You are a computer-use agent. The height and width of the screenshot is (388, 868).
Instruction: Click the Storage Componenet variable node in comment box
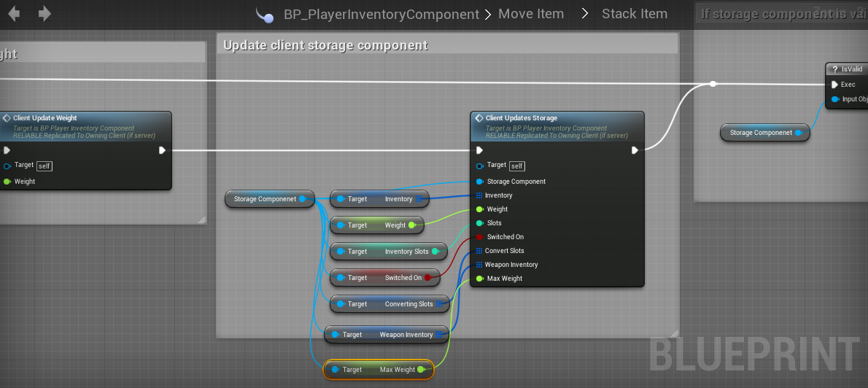click(265, 199)
